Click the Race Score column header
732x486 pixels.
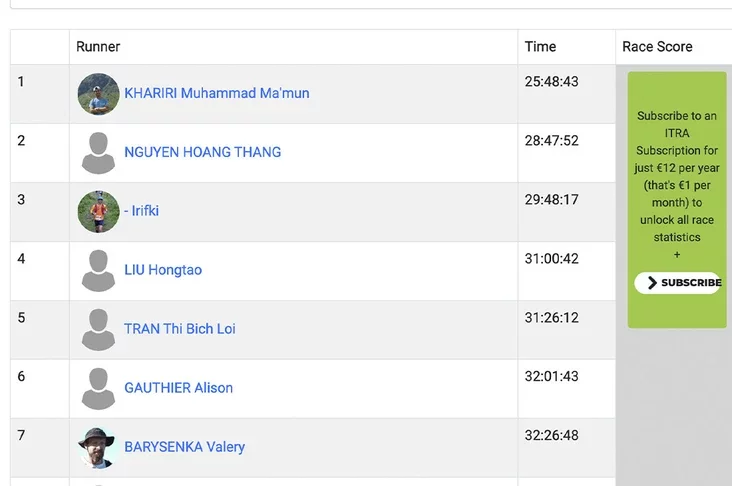click(657, 47)
